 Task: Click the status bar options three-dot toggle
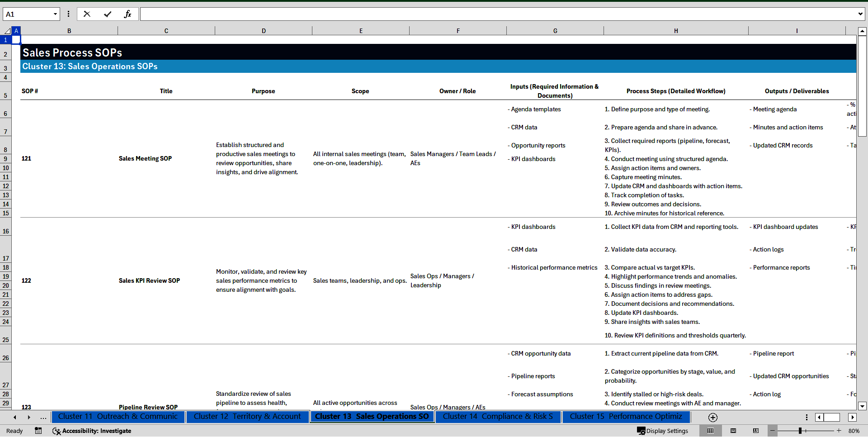tap(807, 417)
